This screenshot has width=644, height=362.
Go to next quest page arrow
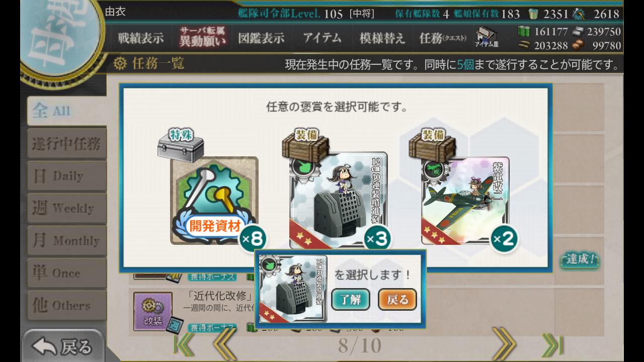504,345
